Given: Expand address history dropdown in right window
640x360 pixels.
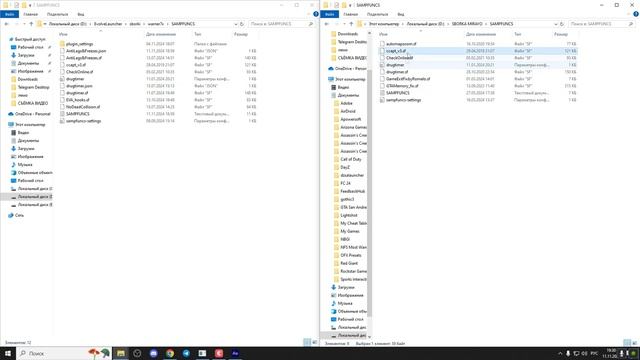Looking at the screenshot, I should [x=556, y=24].
